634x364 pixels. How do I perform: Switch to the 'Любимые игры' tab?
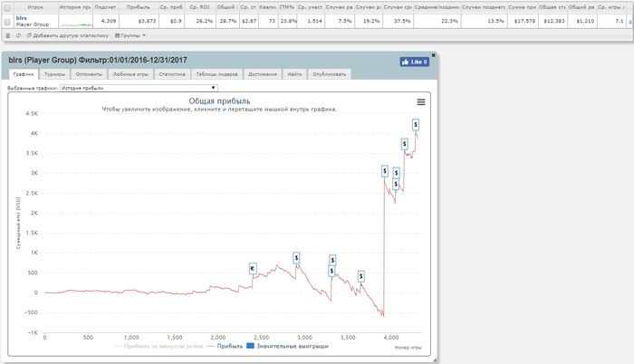(x=130, y=74)
